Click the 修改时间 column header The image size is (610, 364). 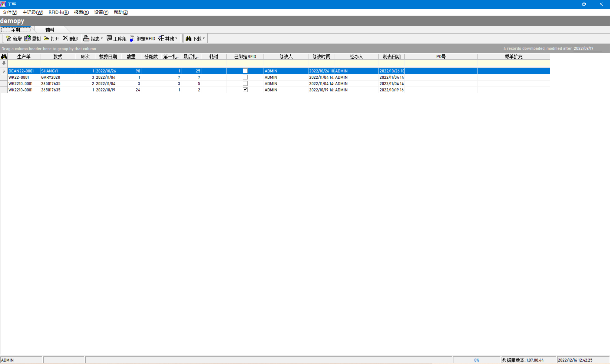tap(321, 57)
